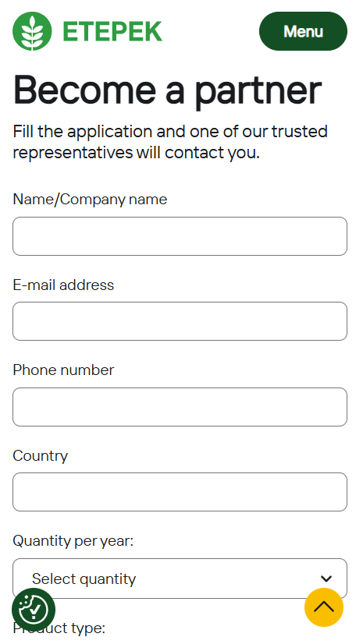Image resolution: width=363 pixels, height=644 pixels.
Task: Click the Become a partner heading
Action: pyautogui.click(x=167, y=90)
